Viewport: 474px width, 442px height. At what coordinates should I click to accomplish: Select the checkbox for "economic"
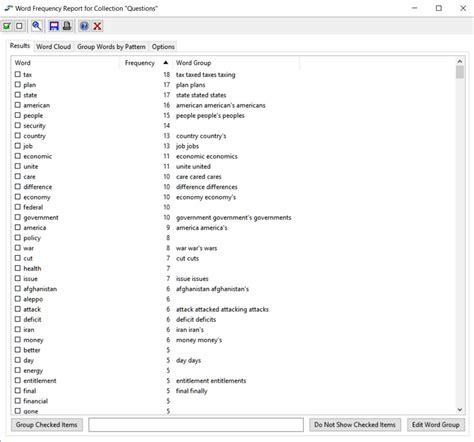tap(18, 156)
